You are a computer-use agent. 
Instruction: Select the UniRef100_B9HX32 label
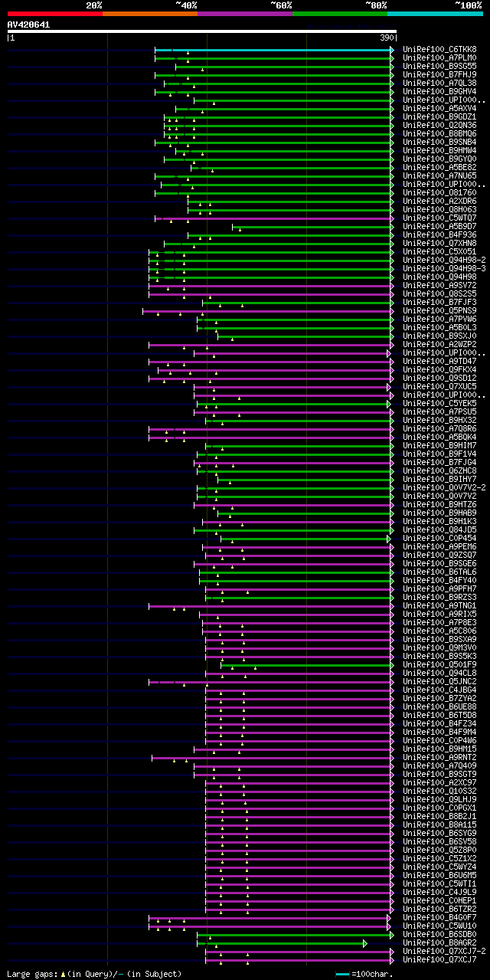pos(438,420)
